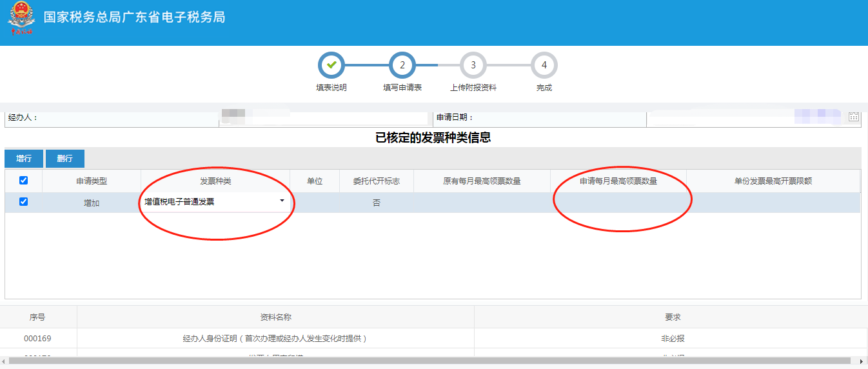Image resolution: width=868 pixels, height=369 pixels.
Task: Click the 单份发票最高开票限额 column header
Action: point(773,181)
